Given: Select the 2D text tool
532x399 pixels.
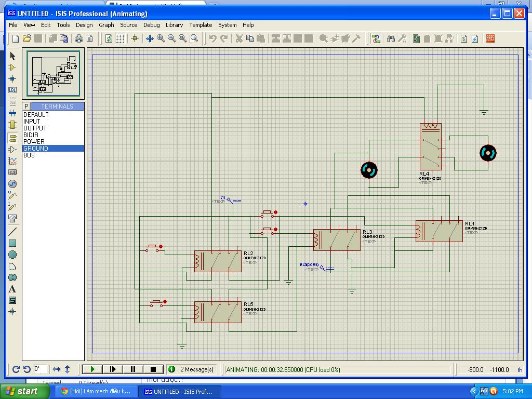Looking at the screenshot, I should pyautogui.click(x=12, y=289).
